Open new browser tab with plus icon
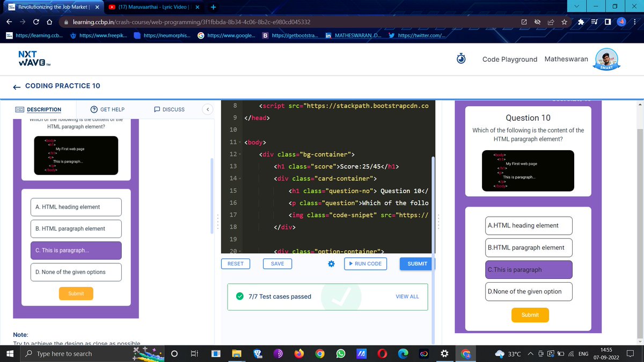This screenshot has height=362, width=644. (213, 7)
